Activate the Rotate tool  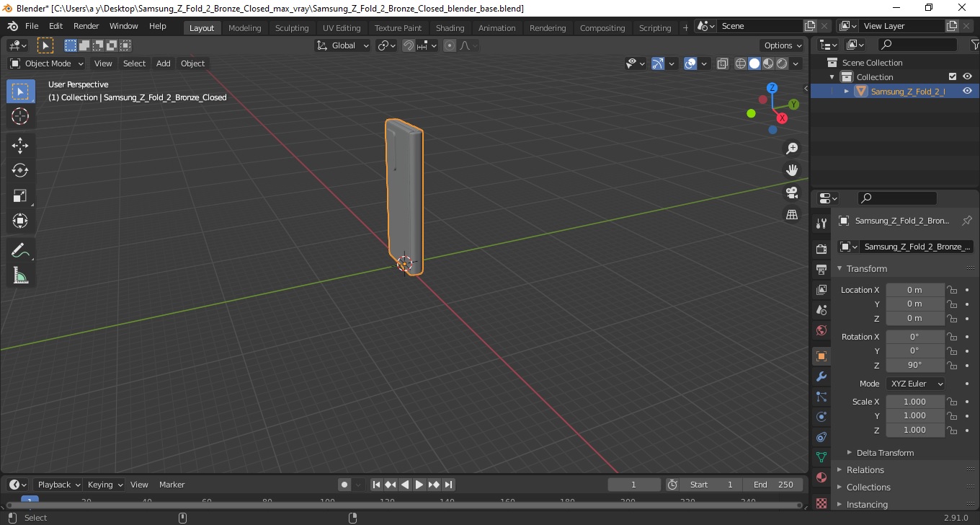point(20,170)
